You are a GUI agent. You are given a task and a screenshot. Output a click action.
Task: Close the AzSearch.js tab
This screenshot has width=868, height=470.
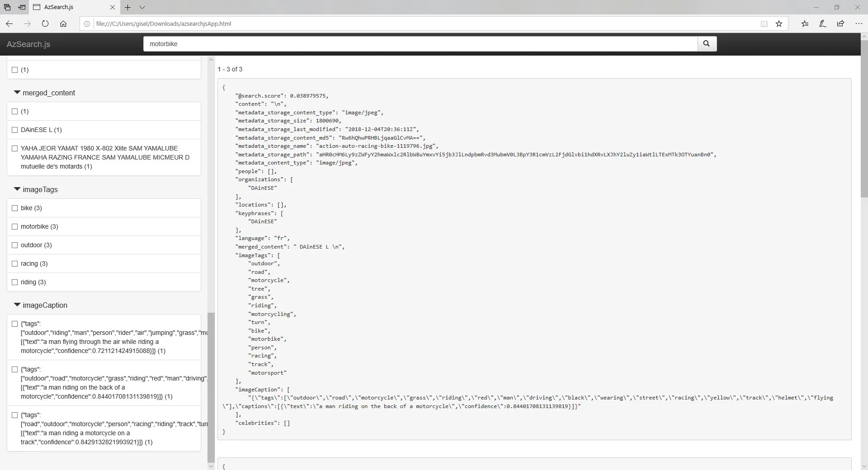click(113, 7)
